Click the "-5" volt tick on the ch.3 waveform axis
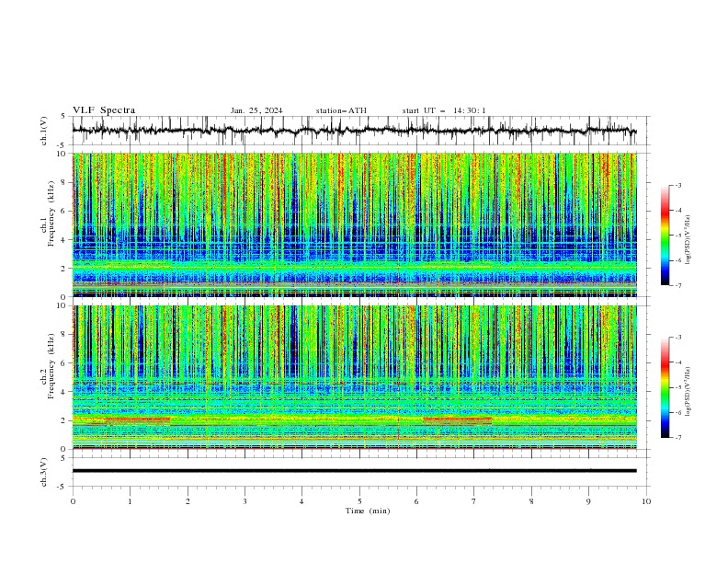The width and height of the screenshot is (728, 563). [x=62, y=487]
